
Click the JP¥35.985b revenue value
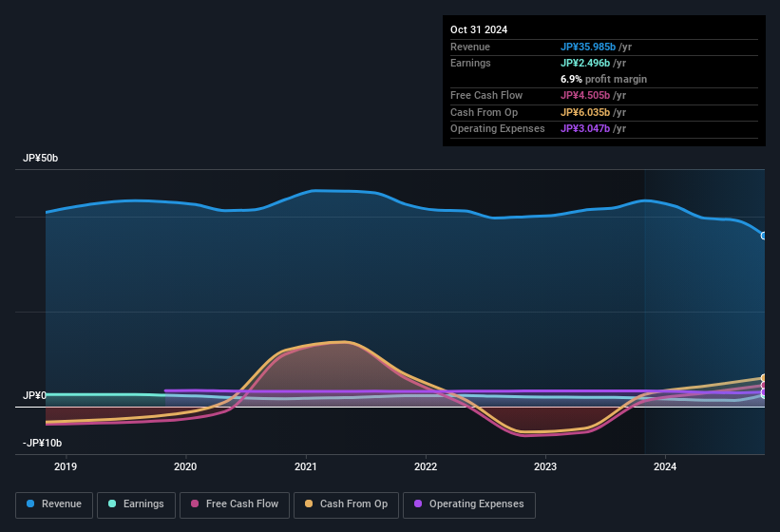point(588,47)
